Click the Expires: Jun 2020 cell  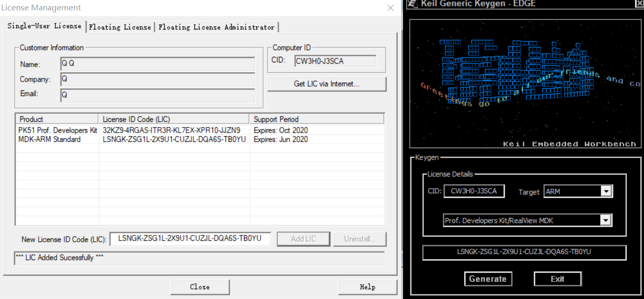(281, 139)
